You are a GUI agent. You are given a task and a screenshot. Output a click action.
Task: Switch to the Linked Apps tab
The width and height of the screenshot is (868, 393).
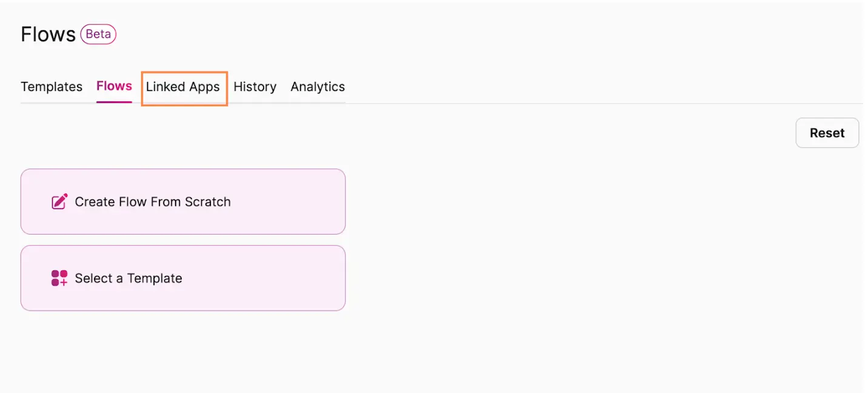(183, 87)
